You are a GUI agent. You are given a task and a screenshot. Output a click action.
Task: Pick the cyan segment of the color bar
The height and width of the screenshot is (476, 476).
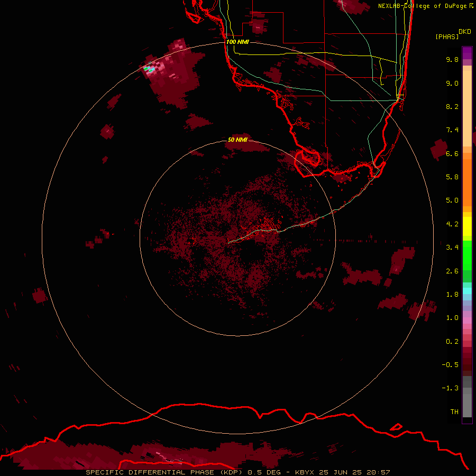coord(467,291)
